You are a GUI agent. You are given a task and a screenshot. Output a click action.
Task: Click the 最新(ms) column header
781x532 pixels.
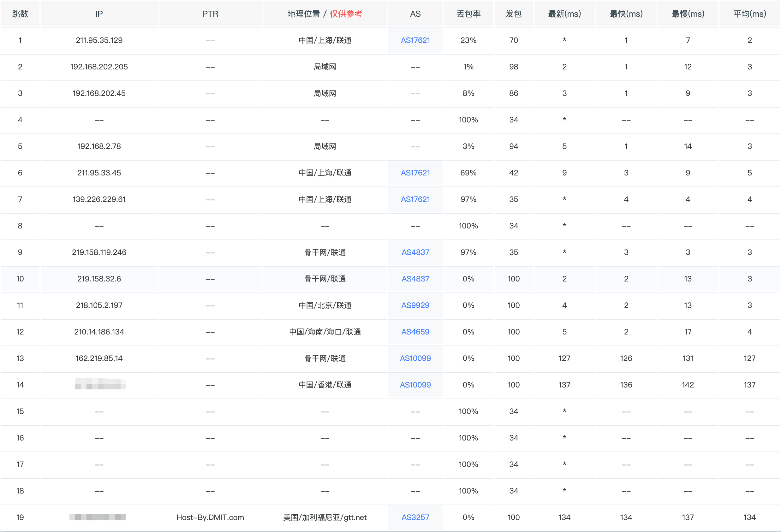(564, 14)
